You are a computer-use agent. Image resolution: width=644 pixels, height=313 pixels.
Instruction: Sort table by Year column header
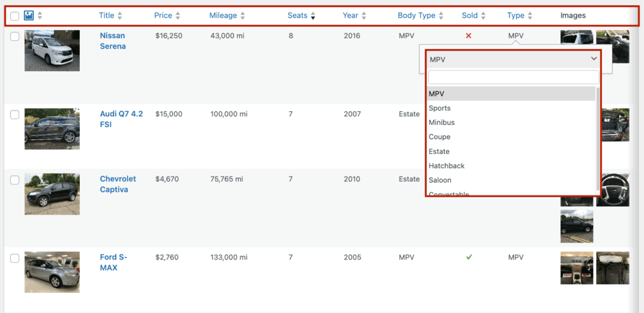coord(350,16)
